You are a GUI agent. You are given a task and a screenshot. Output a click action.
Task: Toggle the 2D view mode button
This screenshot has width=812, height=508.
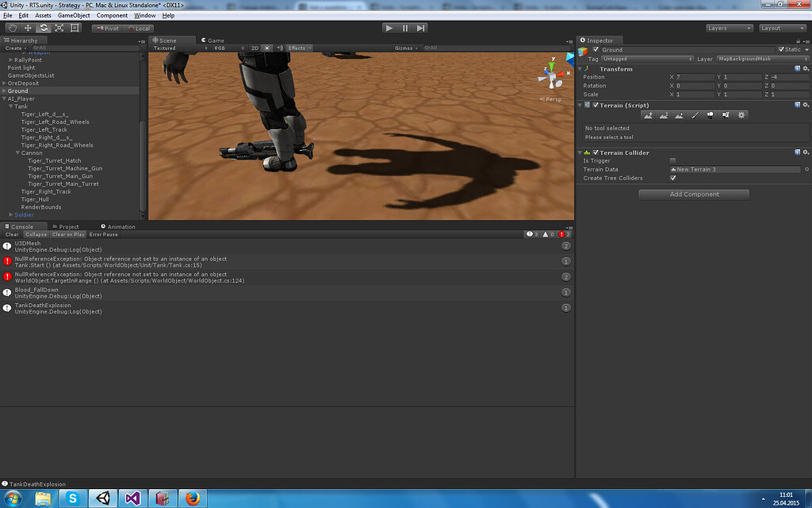pyautogui.click(x=255, y=48)
